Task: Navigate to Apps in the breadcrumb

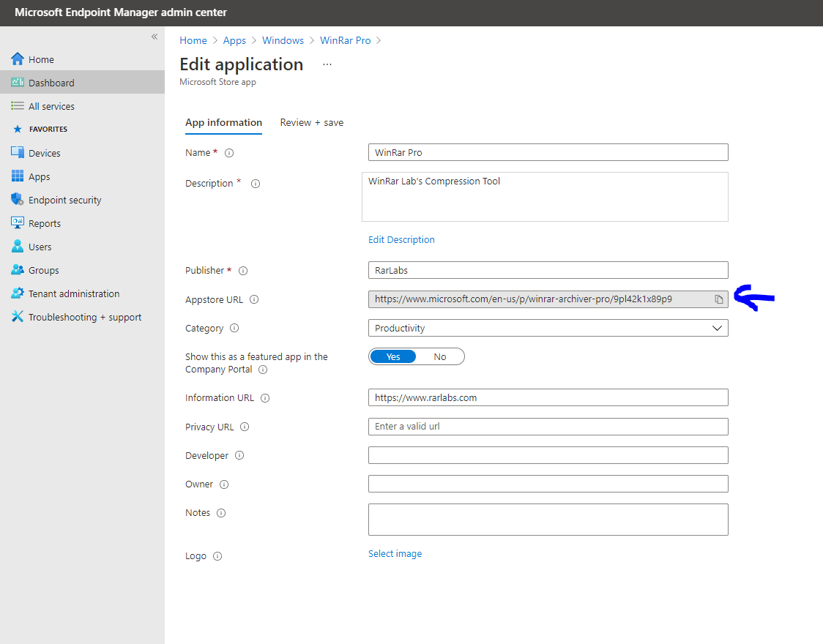Action: [x=234, y=40]
